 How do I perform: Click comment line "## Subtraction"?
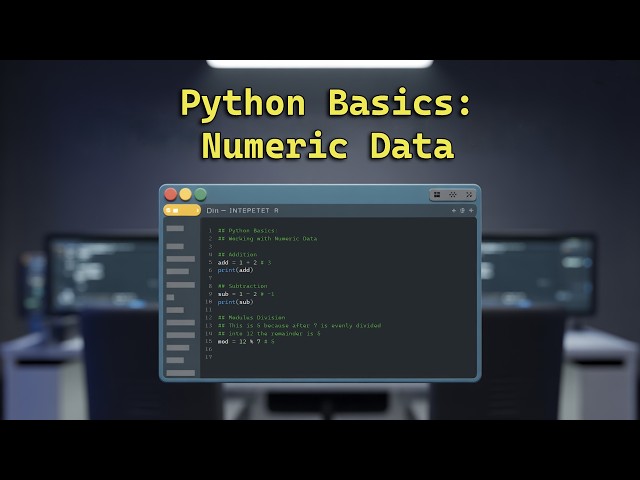(x=242, y=286)
